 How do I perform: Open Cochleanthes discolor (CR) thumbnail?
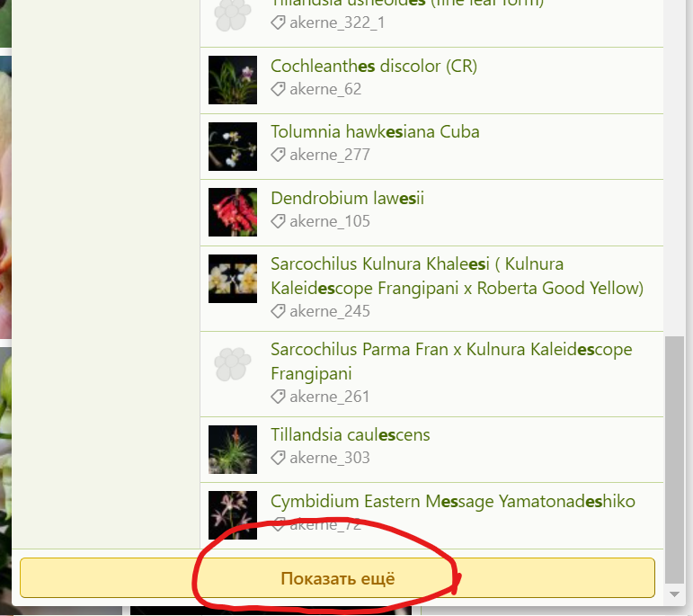[x=233, y=80]
